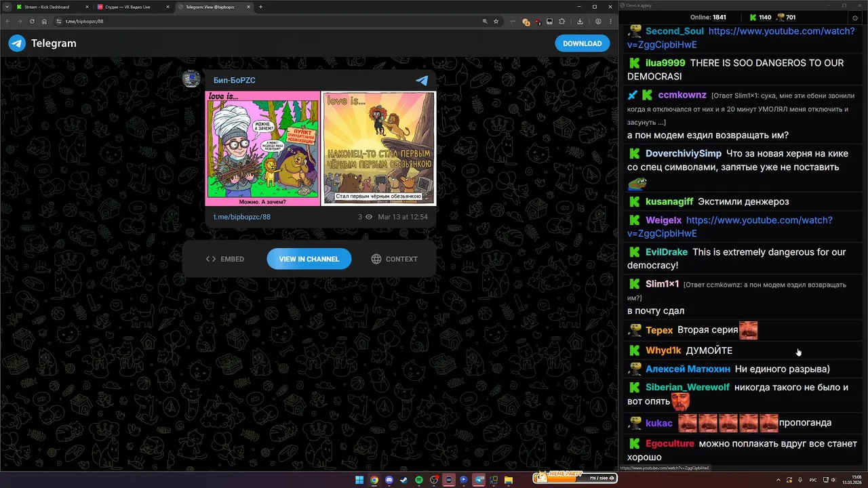
Task: Reload the current browser page
Action: (32, 22)
